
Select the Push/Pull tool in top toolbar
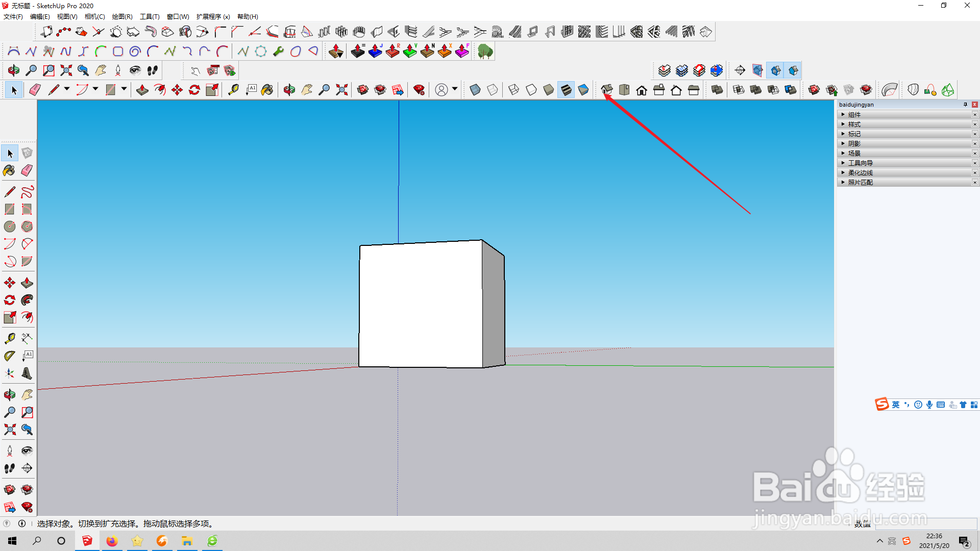pos(142,90)
